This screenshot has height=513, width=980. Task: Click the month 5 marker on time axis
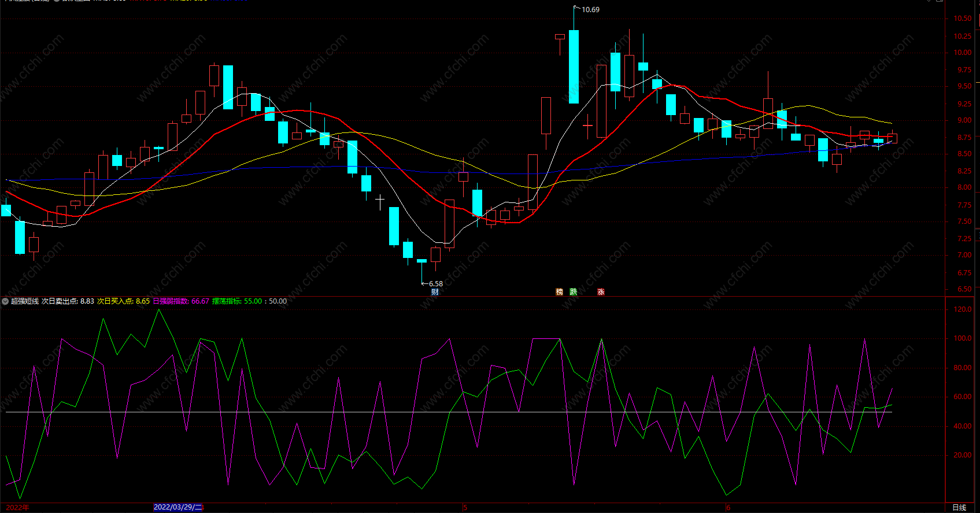[465, 508]
